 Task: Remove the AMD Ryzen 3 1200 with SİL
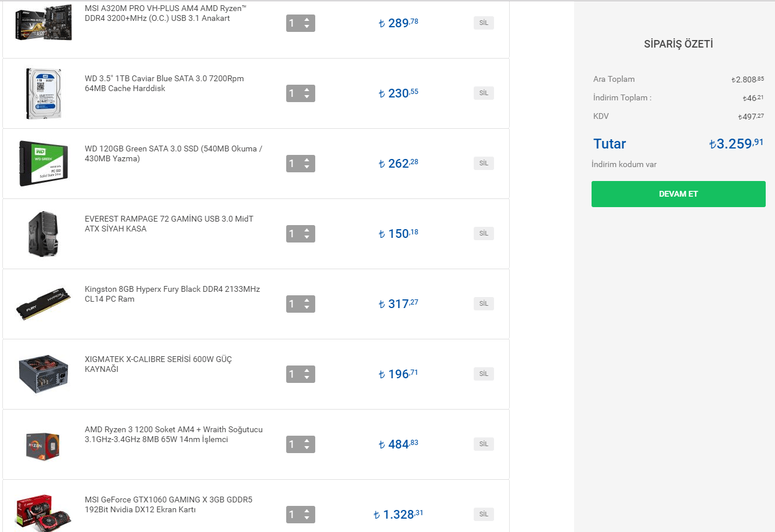tap(484, 444)
